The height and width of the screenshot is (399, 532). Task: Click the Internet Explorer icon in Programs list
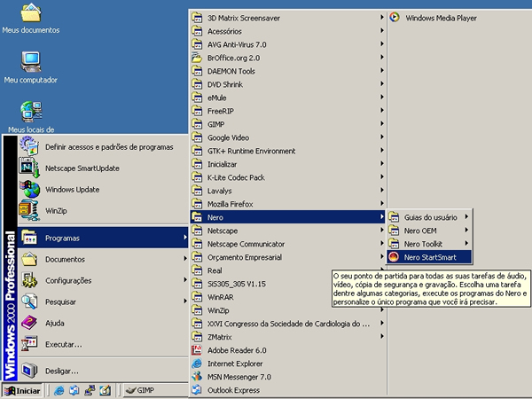click(197, 364)
